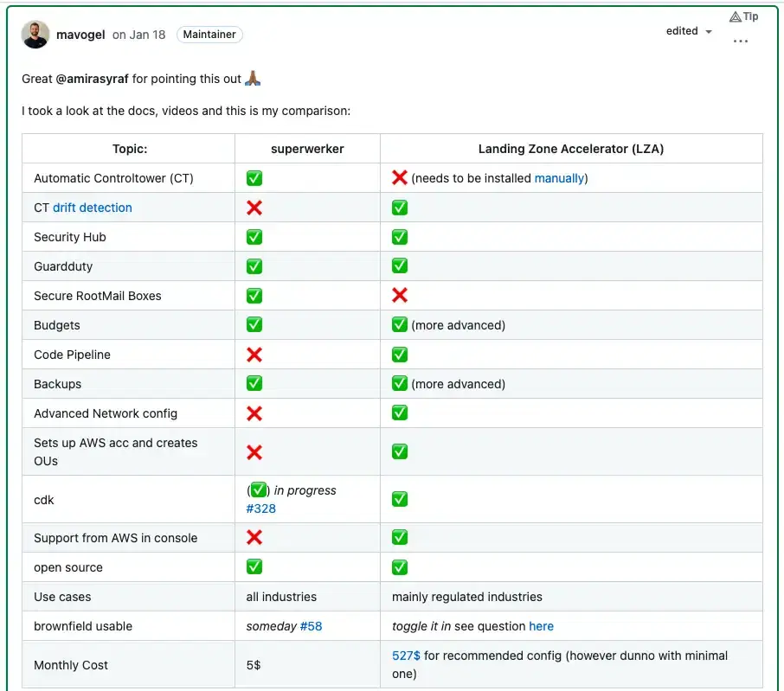Image resolution: width=784 pixels, height=691 pixels.
Task: Open the 527$ cost link
Action: [406, 656]
